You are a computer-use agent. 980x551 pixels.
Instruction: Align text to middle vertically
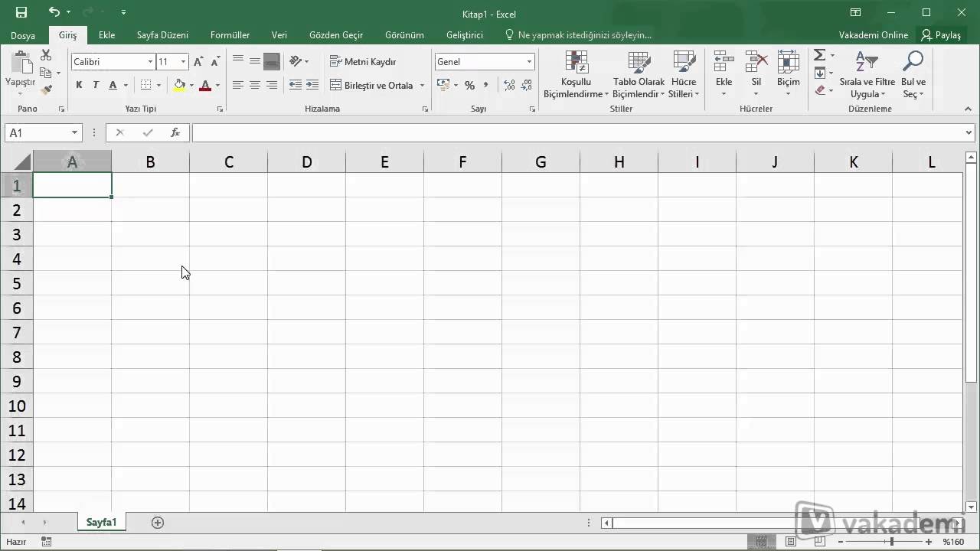pos(255,60)
